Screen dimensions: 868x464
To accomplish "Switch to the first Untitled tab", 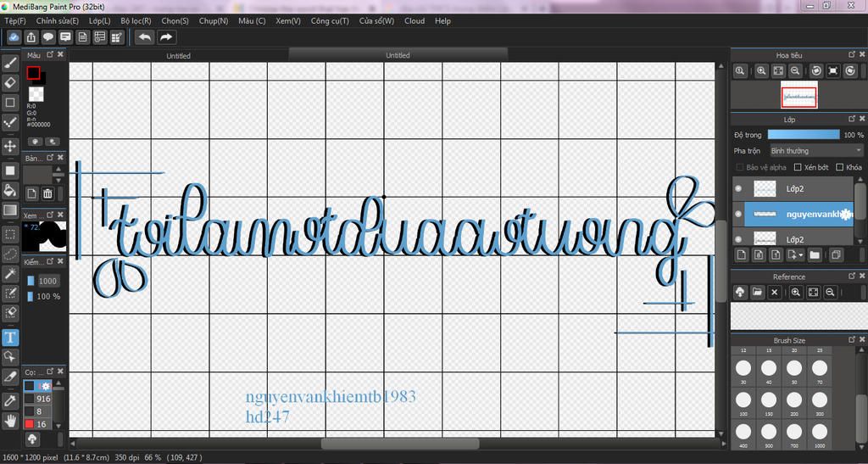I will tap(178, 56).
